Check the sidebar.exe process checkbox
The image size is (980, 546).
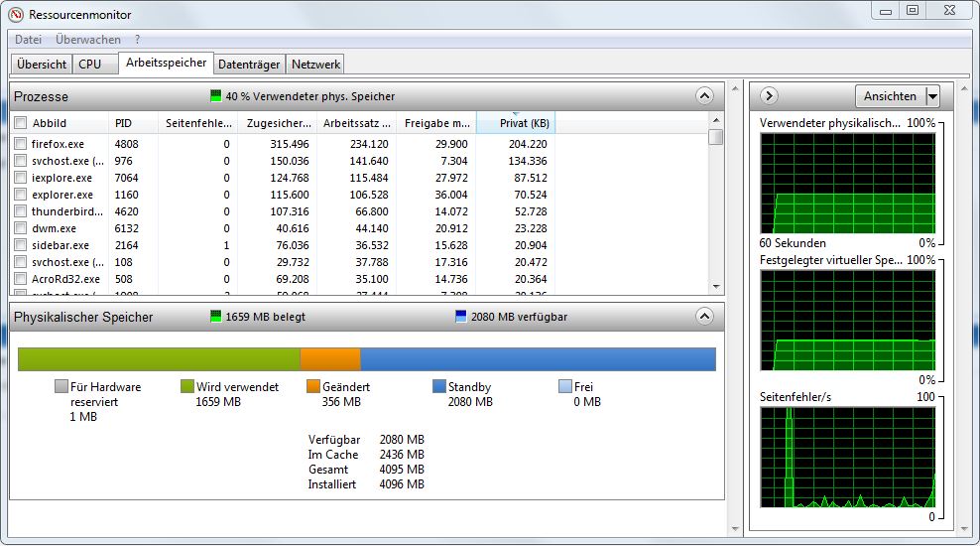coord(21,244)
